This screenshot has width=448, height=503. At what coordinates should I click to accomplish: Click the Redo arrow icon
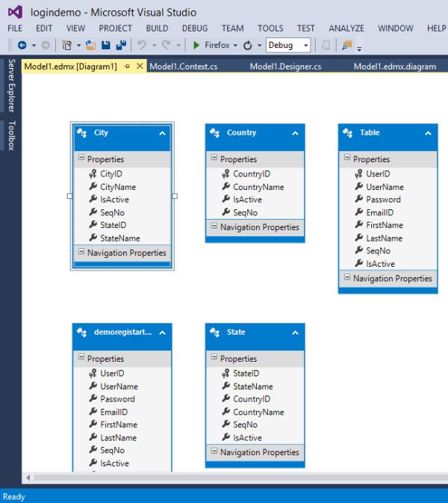click(167, 45)
